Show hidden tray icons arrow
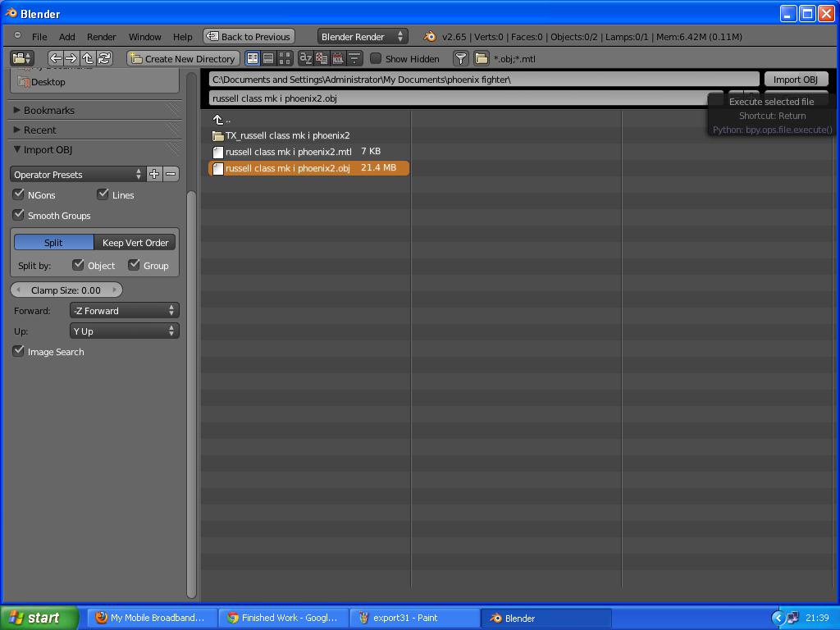The image size is (840, 630). [778, 618]
